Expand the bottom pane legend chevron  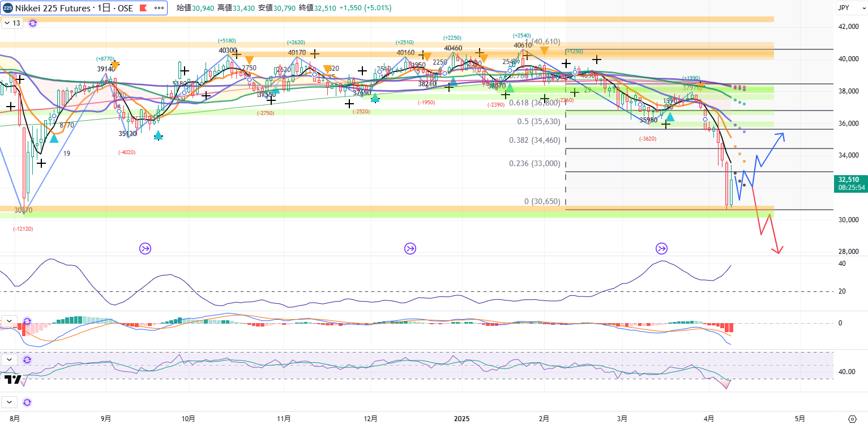[9, 402]
